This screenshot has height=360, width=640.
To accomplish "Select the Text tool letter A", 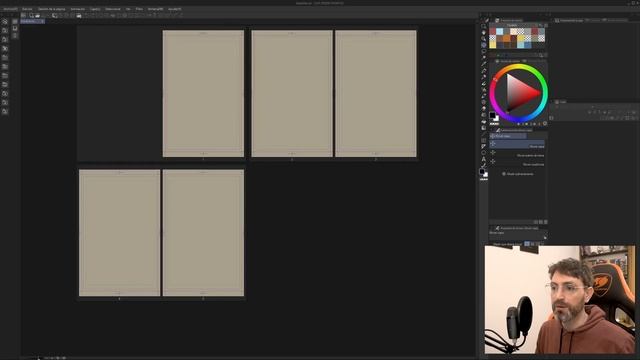I will tap(484, 158).
